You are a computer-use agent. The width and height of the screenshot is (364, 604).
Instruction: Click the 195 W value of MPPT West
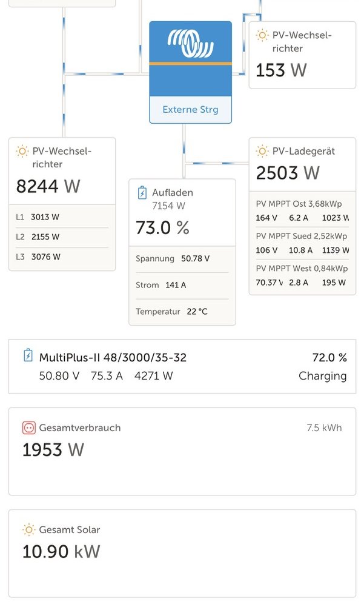click(x=334, y=283)
